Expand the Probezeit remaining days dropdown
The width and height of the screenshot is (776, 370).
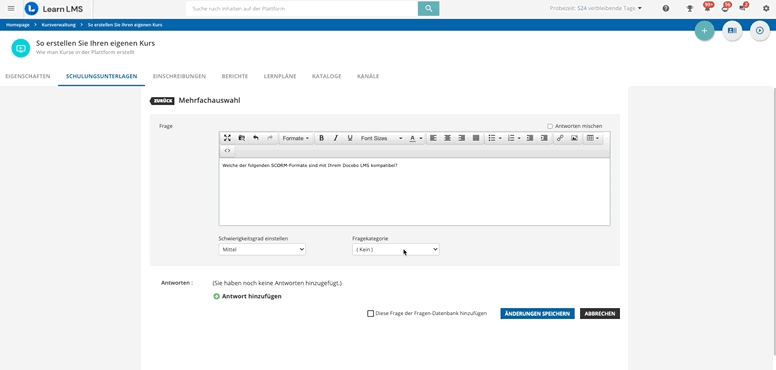tap(595, 8)
